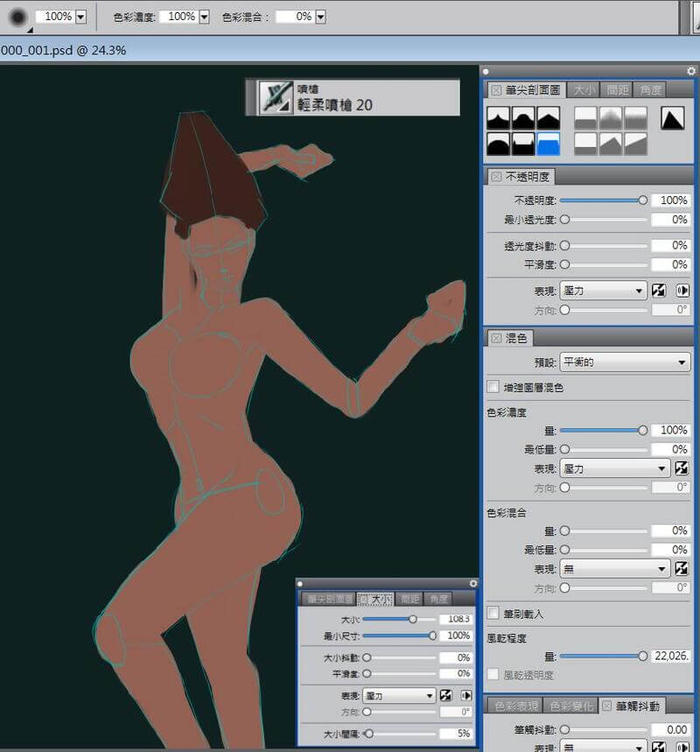Click the brush dab preview icon in property bar
This screenshot has height=752, width=700.
point(17,18)
